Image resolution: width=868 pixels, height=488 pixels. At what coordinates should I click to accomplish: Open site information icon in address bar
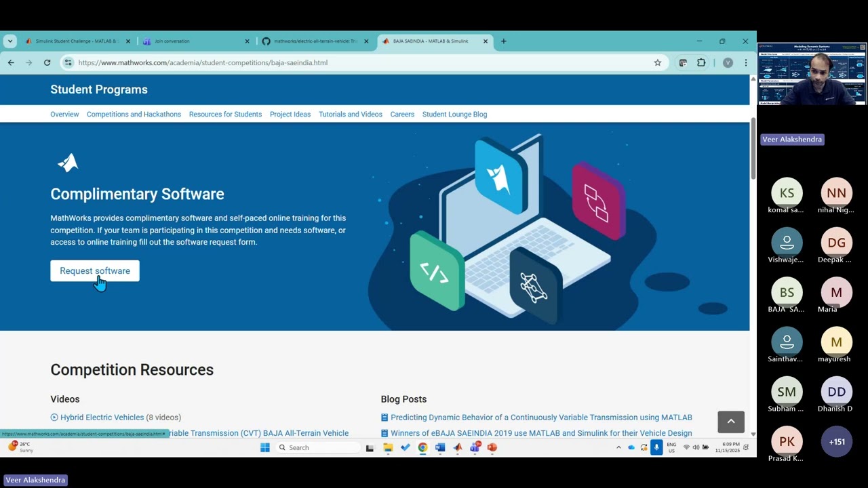68,62
